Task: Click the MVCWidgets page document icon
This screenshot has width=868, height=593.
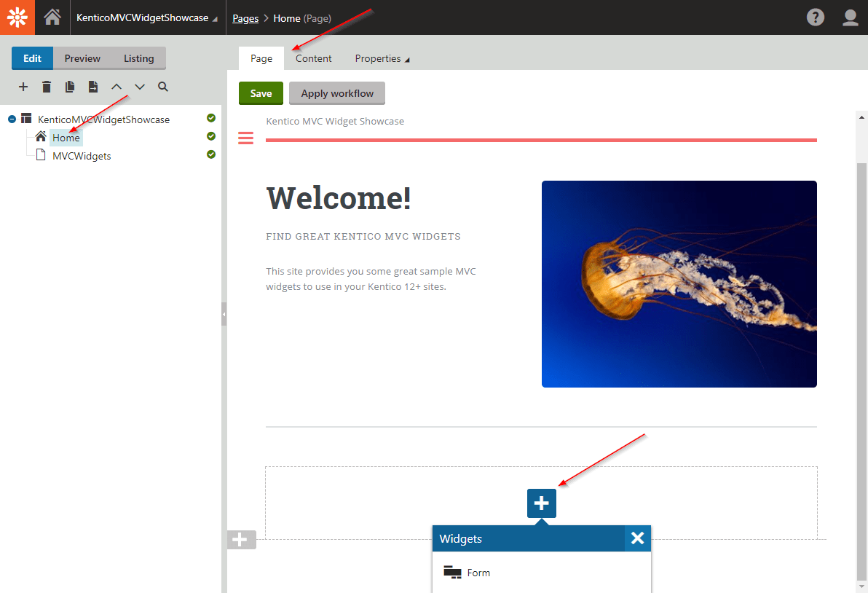Action: click(x=40, y=154)
